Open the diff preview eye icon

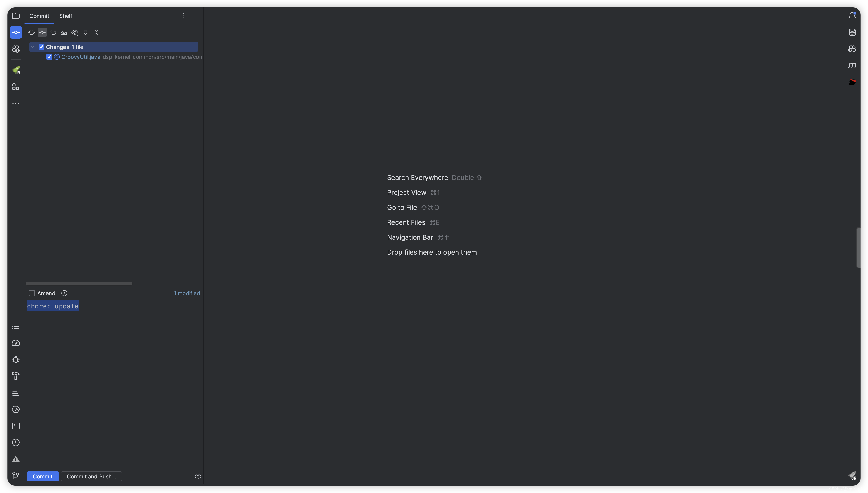click(74, 32)
